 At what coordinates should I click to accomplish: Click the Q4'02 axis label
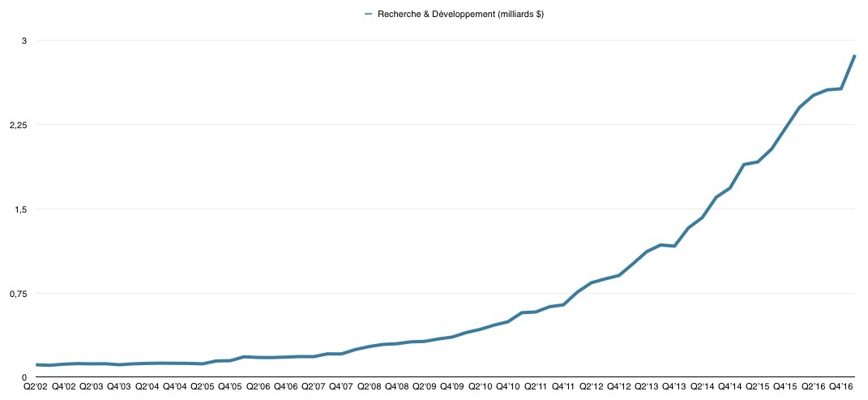[63, 386]
